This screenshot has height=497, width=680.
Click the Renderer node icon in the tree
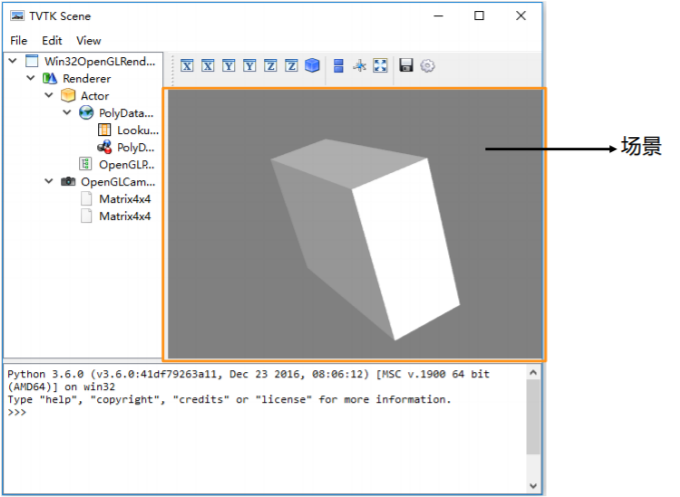tap(50, 78)
